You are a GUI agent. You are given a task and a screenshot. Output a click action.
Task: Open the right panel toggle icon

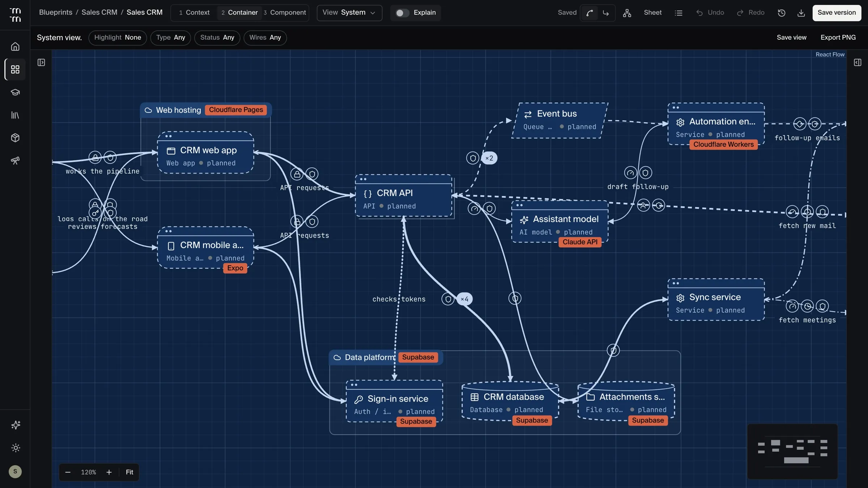858,63
